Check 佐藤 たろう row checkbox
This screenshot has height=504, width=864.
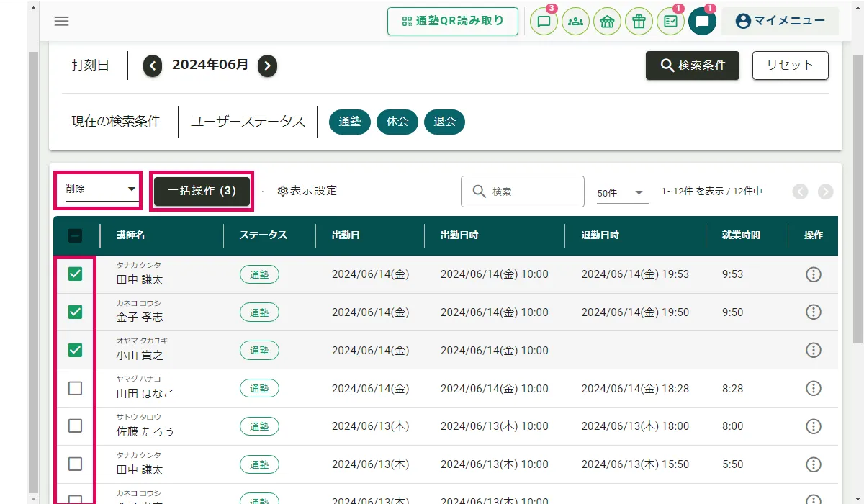75,426
